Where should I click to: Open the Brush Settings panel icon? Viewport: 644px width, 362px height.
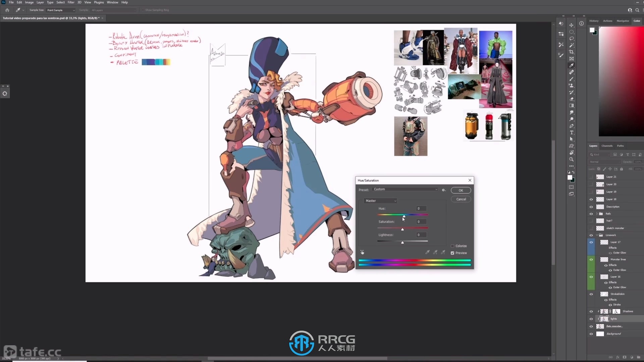(x=561, y=55)
